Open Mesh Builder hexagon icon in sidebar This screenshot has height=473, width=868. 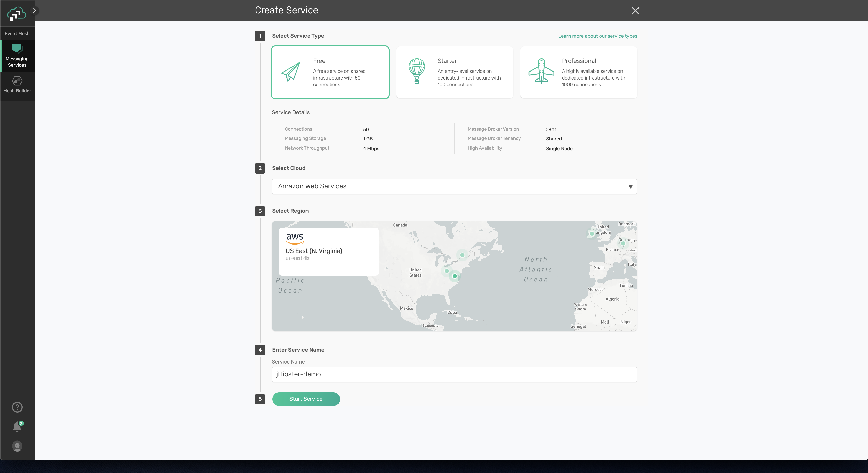point(17,81)
